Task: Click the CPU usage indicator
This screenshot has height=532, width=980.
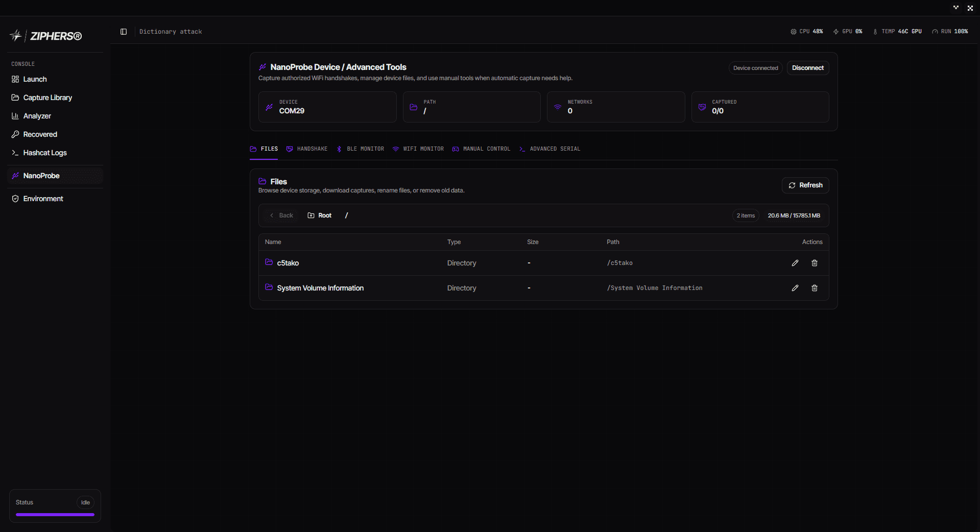Action: [x=807, y=32]
